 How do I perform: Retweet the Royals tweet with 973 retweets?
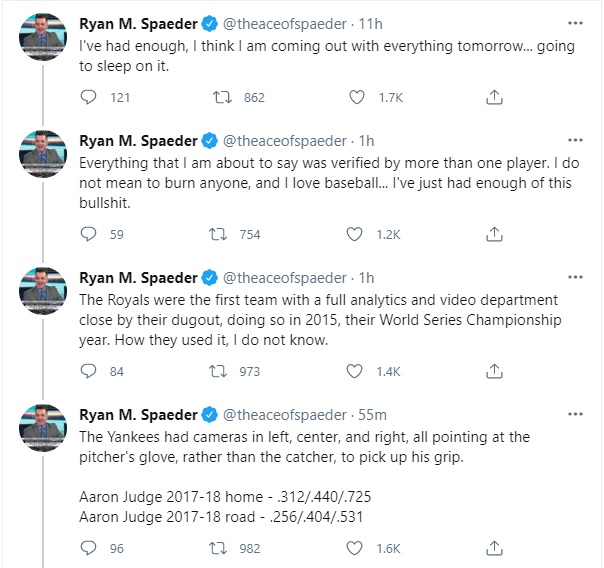click(226, 371)
